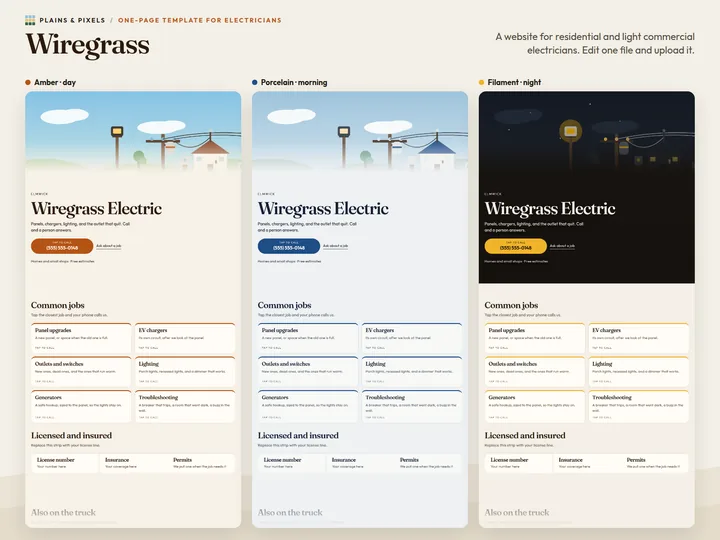Tap the blue call button in Porcelain preview
Image resolution: width=720 pixels, height=540 pixels.
289,246
